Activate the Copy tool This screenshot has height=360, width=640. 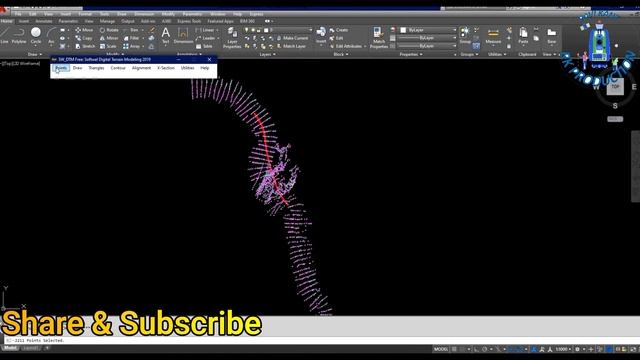(84, 38)
